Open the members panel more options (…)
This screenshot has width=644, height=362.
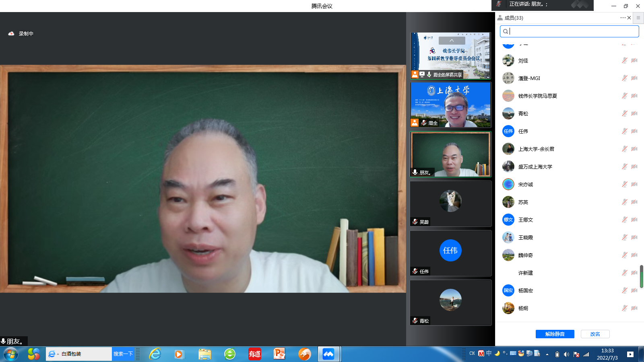click(623, 18)
